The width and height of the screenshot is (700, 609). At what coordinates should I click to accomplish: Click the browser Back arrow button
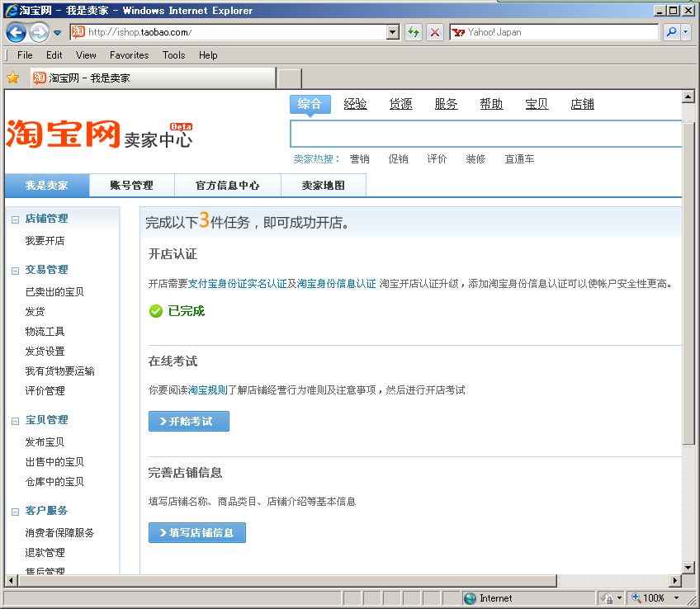coord(16,32)
